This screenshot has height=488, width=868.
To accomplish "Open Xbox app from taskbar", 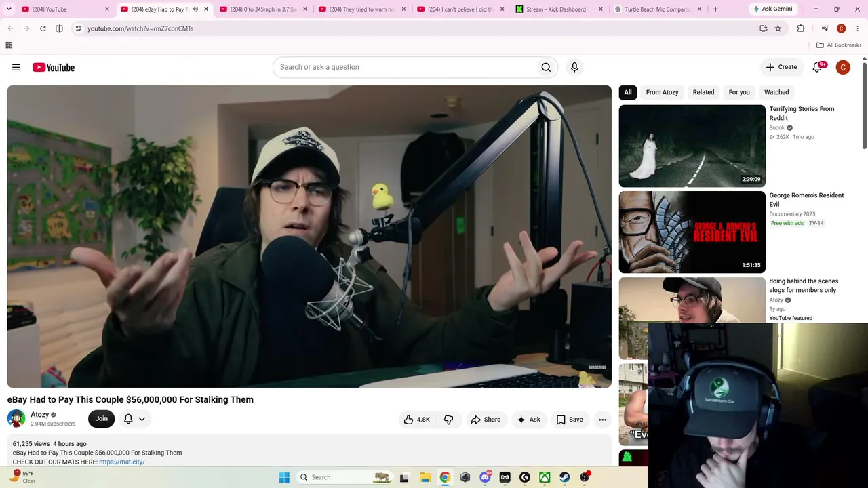I will coord(545,477).
